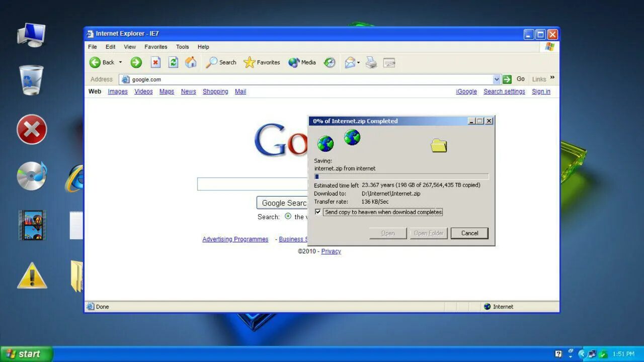Click the Mail envelope toolbar icon
Viewport: 644px width, 362px height.
coord(350,62)
